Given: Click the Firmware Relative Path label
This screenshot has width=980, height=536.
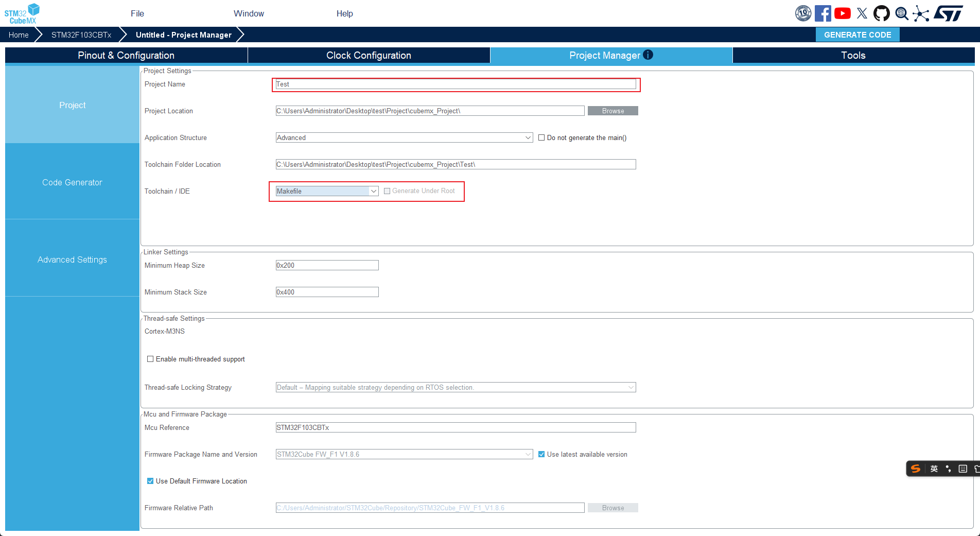Looking at the screenshot, I should tap(179, 508).
